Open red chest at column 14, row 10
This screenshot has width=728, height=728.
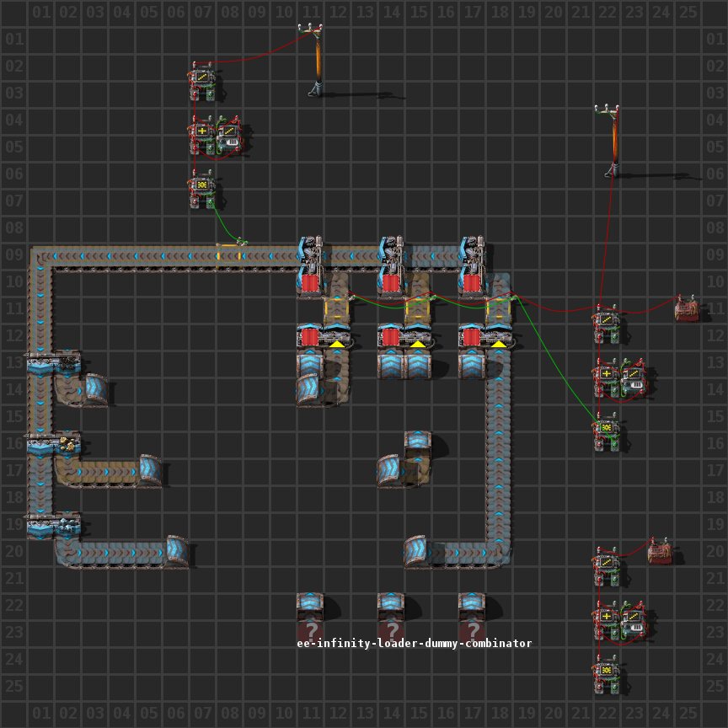click(390, 283)
